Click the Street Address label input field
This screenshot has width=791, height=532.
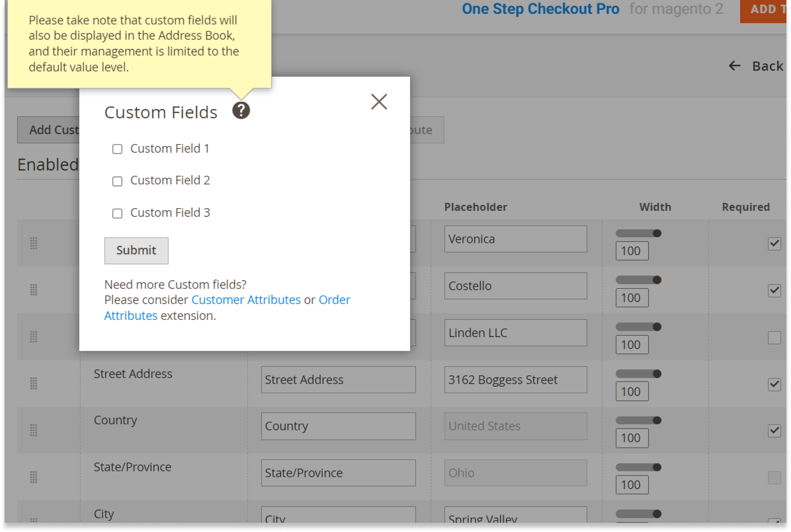338,380
